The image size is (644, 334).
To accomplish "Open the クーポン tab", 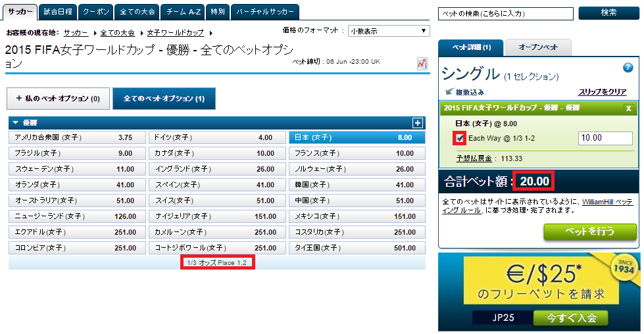I will tap(95, 12).
